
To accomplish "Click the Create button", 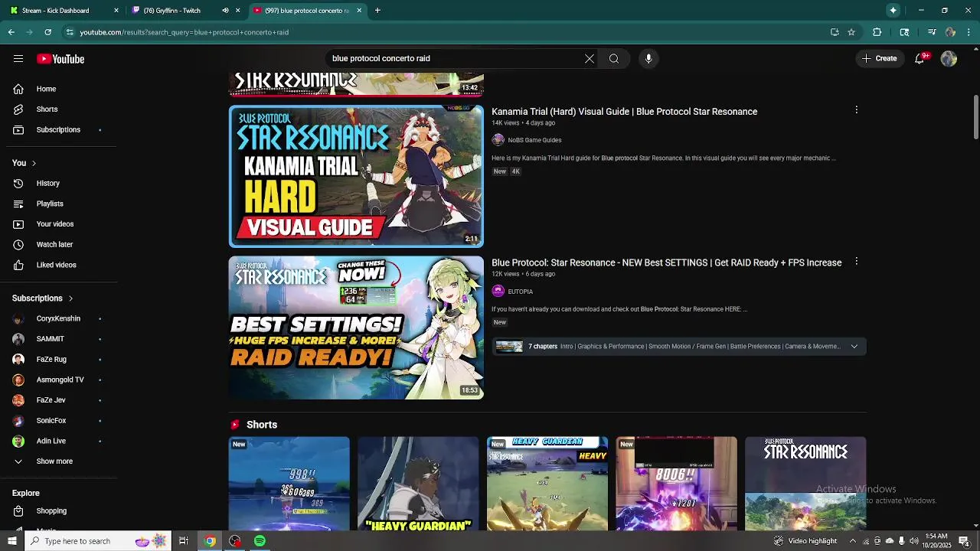I will (x=880, y=59).
